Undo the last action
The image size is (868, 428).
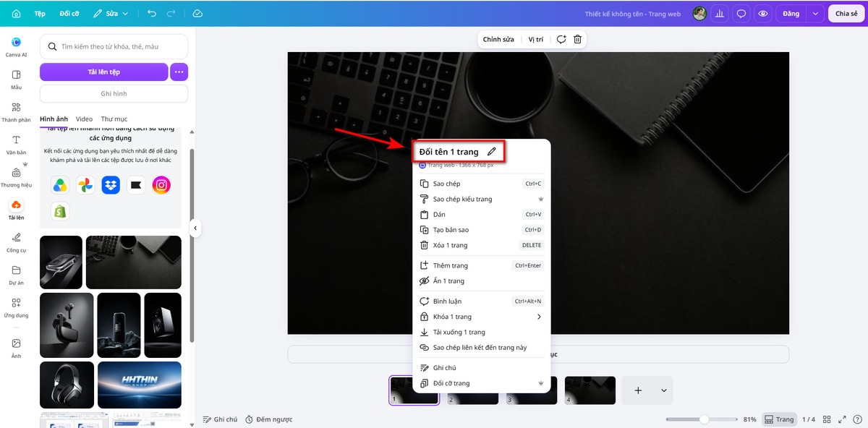[151, 13]
